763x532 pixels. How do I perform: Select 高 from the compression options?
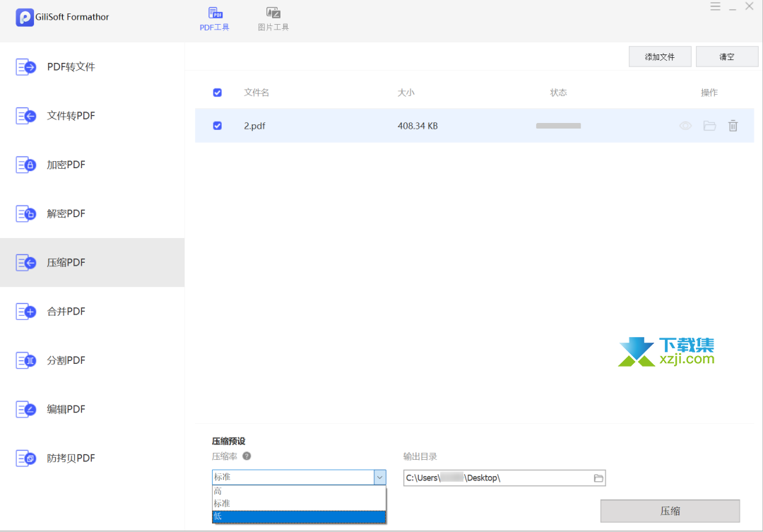point(298,490)
